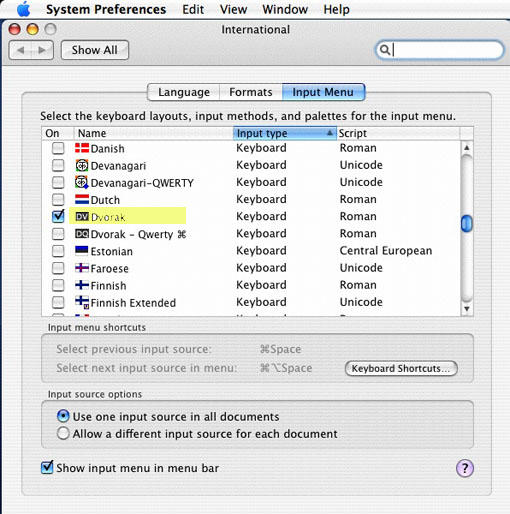Click the Dvorak - Qwerty DQ icon
Image resolution: width=510 pixels, height=514 pixels.
(x=82, y=234)
